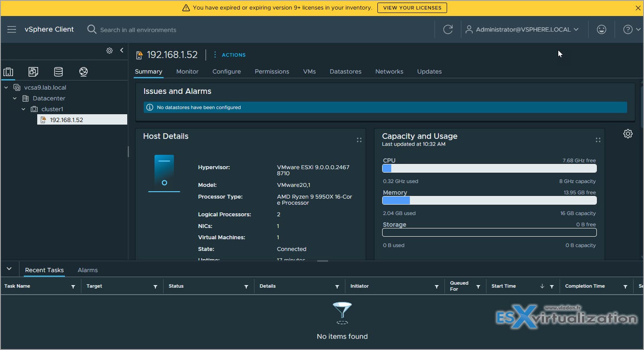Select Networking inventory view icon
This screenshot has height=350, width=644.
point(84,72)
